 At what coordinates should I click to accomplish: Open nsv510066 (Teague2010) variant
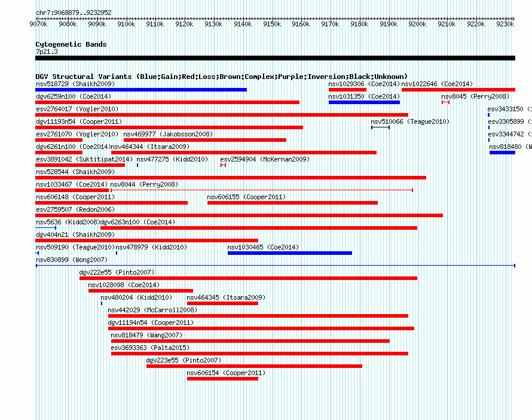410,121
